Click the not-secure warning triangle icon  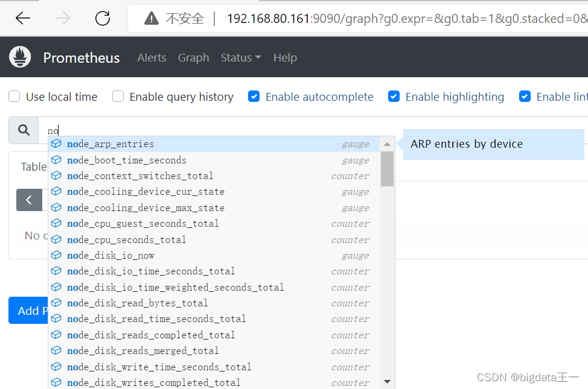tap(152, 18)
